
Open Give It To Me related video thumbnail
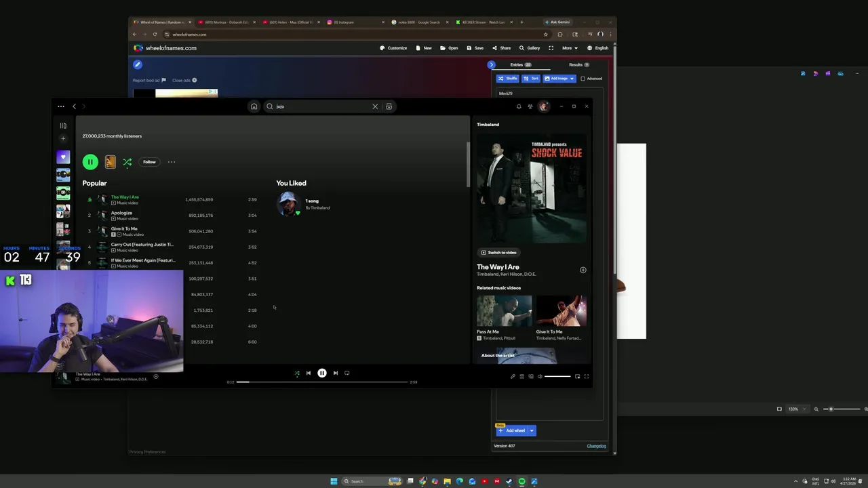coord(561,310)
